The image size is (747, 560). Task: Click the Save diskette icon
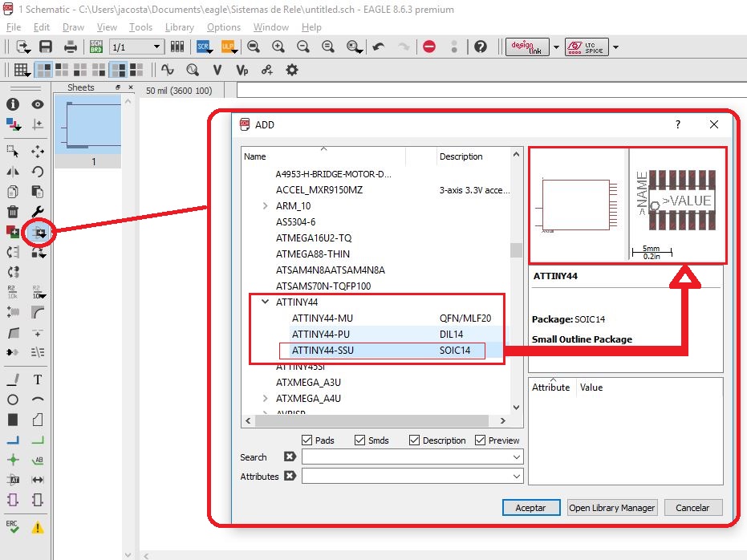[x=46, y=47]
